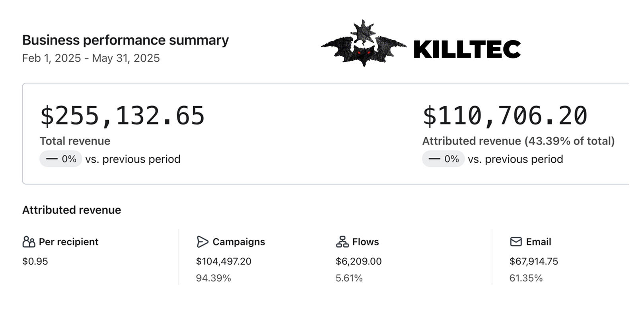Screen dimensions: 644x315
Task: Click the Feb 1 – May 31, 2025 date range
Action: click(x=91, y=58)
